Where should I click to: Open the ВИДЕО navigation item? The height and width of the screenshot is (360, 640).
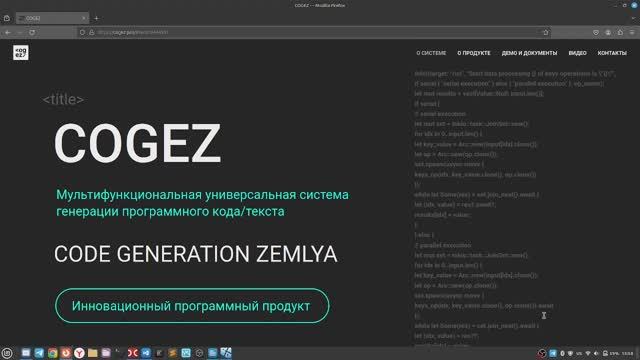[x=577, y=53]
